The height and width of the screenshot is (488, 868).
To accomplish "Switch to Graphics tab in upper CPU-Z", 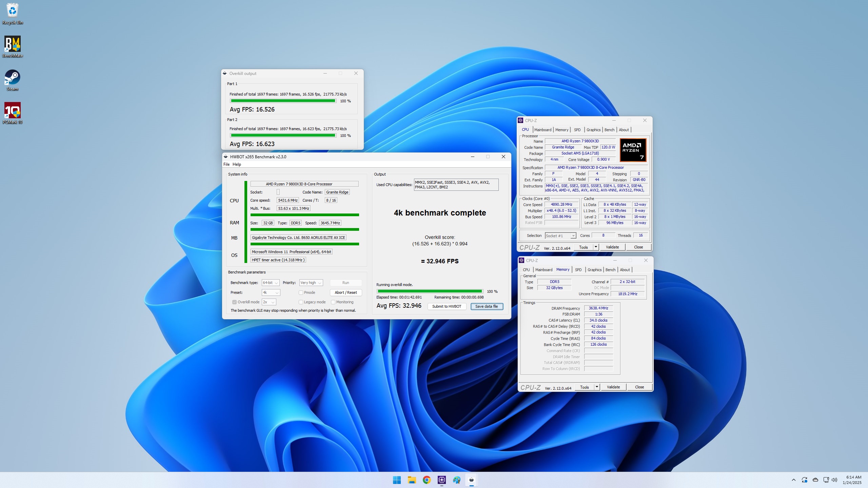I will (593, 130).
